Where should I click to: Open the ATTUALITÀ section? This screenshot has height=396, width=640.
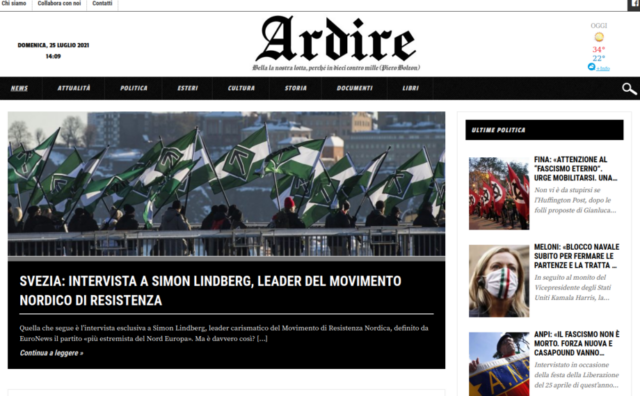tap(74, 88)
